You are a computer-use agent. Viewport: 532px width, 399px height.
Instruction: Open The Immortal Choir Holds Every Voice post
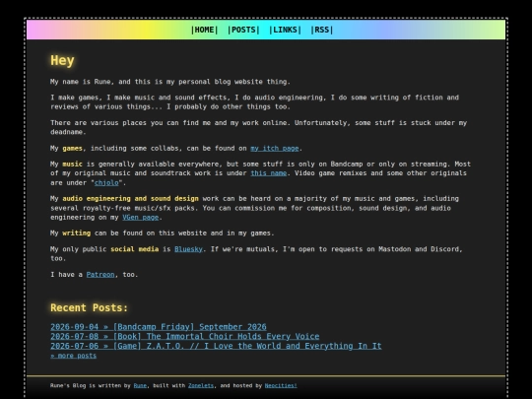coord(185,336)
